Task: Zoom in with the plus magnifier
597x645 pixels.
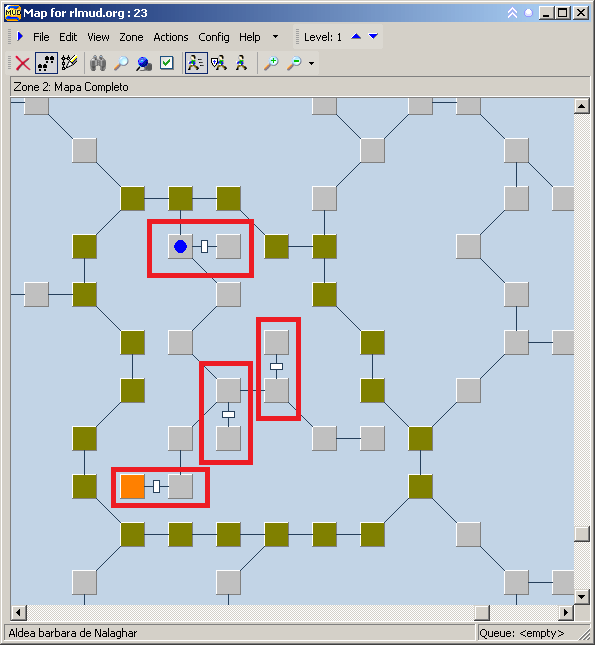Action: [271, 63]
